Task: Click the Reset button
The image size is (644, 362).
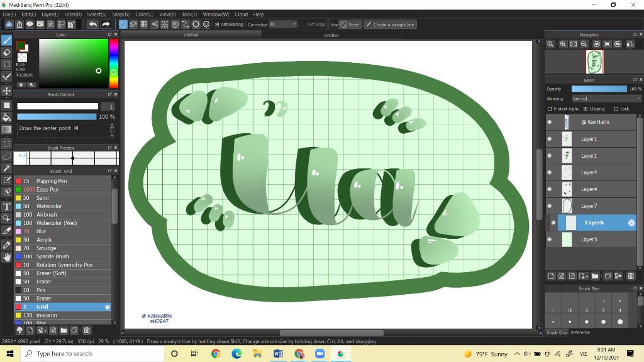Action: click(350, 25)
